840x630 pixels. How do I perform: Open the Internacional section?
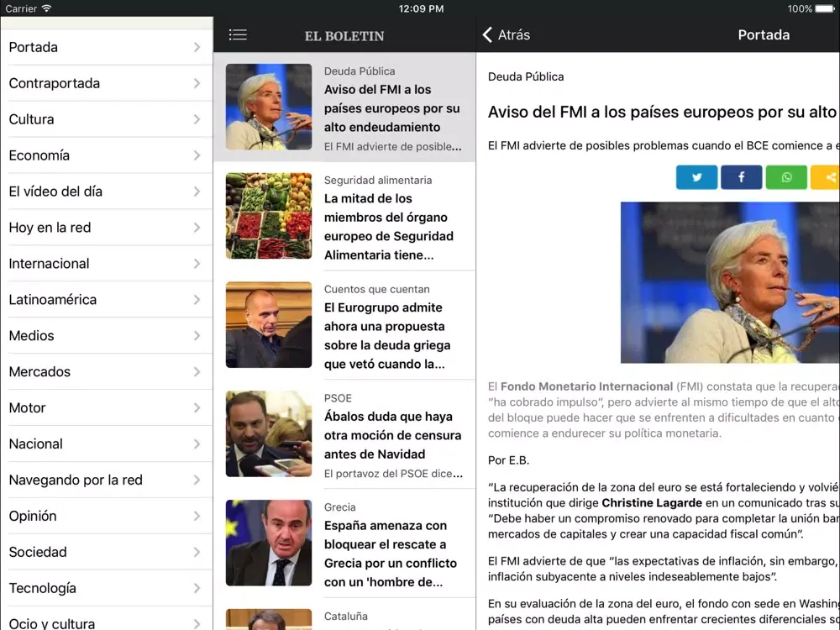pyautogui.click(x=107, y=264)
